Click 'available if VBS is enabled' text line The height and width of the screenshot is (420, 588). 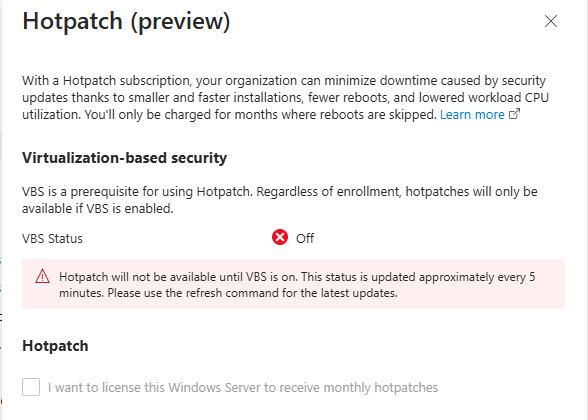pyautogui.click(x=98, y=208)
